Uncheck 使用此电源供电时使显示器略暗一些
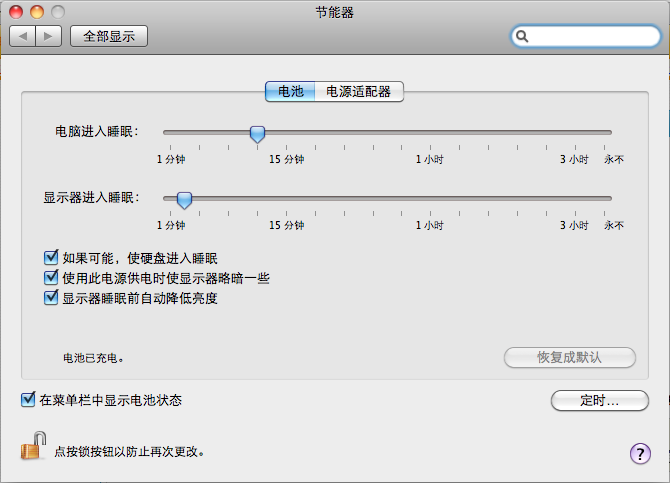This screenshot has height=483, width=670. [x=51, y=277]
